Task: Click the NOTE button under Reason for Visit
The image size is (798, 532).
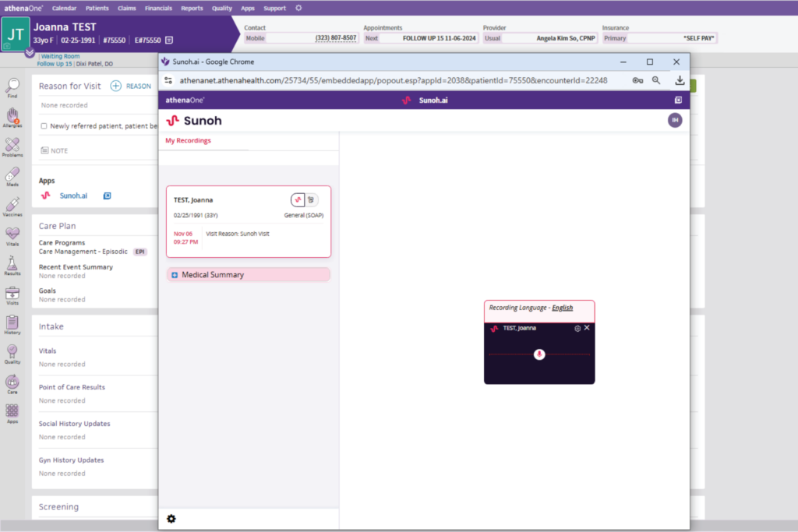Action: [x=55, y=150]
